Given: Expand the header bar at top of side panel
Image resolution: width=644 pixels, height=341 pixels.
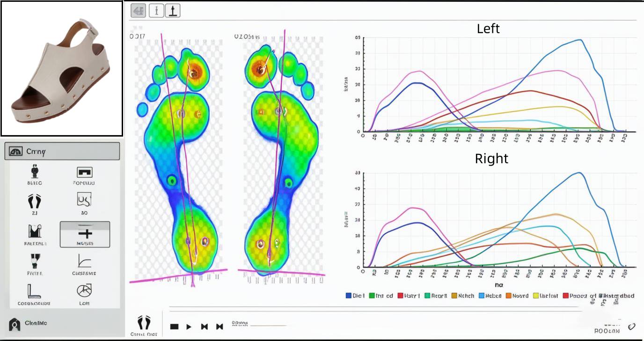Looking at the screenshot, I should 62,151.
